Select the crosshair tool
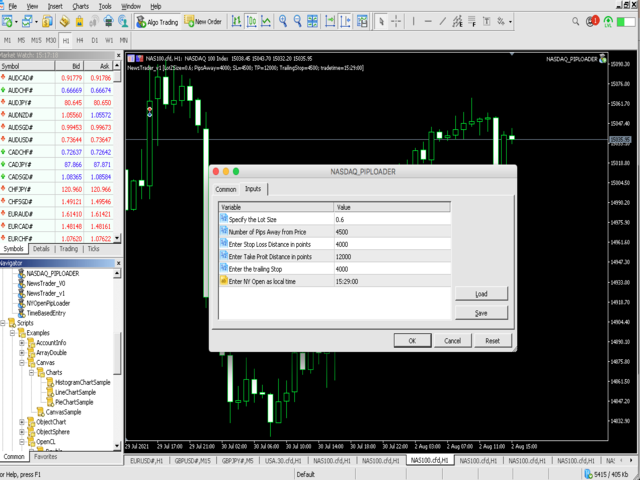 396,21
